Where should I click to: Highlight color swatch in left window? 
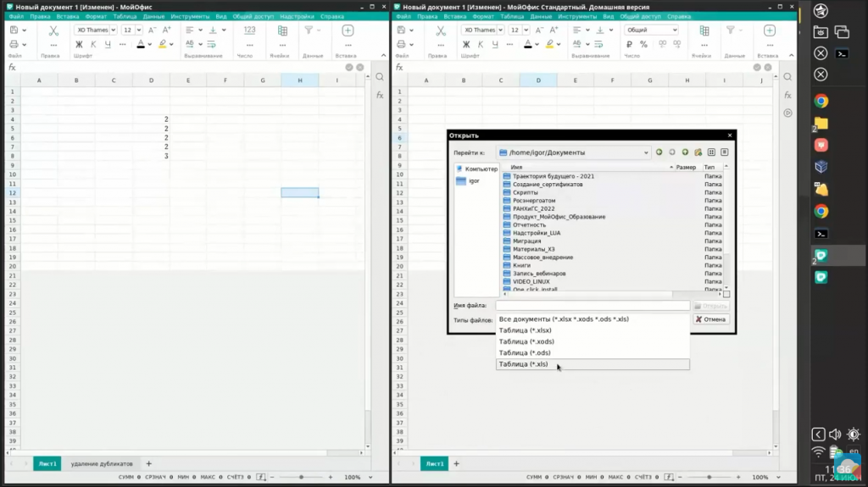(x=162, y=44)
